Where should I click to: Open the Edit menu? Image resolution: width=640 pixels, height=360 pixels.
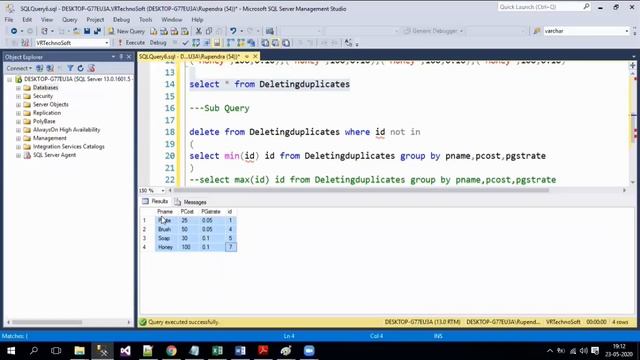point(27,19)
